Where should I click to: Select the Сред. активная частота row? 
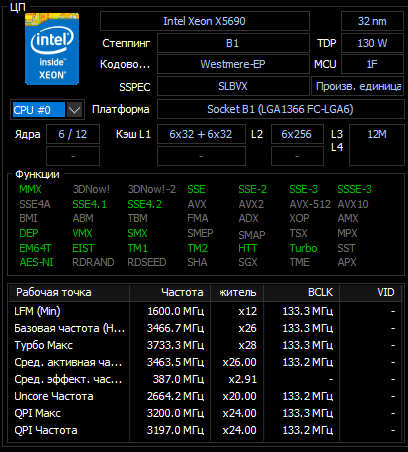pyautogui.click(x=204, y=362)
